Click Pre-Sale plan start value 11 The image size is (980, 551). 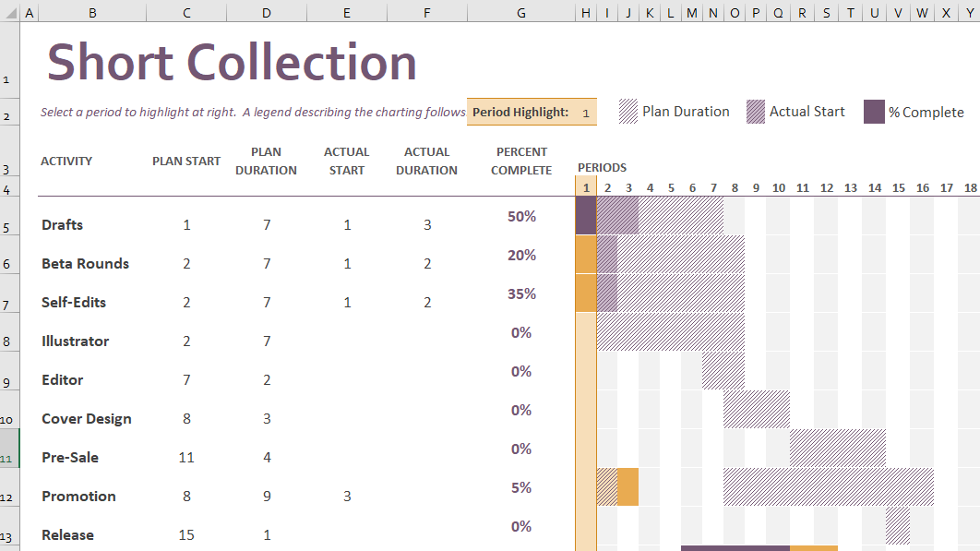186,457
